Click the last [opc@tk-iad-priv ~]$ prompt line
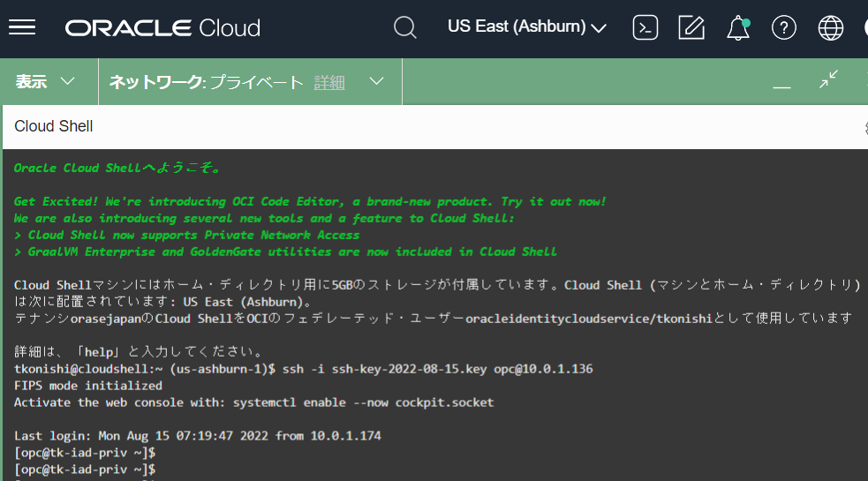This screenshot has width=868, height=481. (85, 470)
